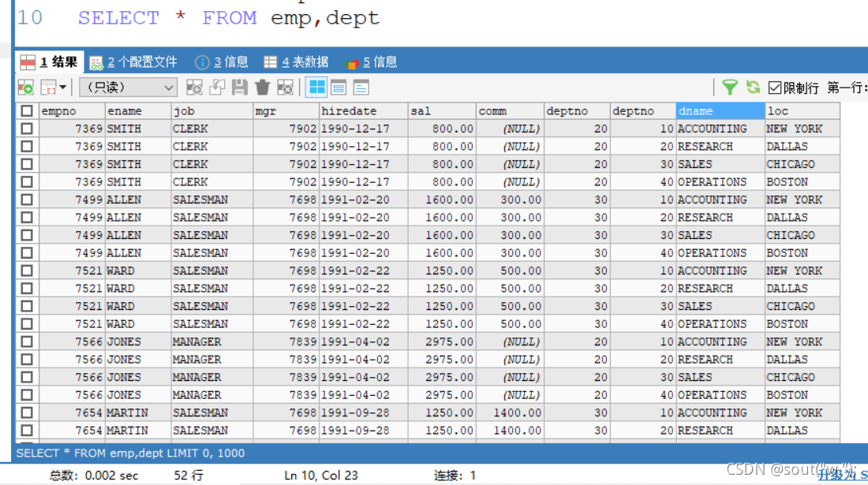
Task: Check the WARD row with SALES
Action: click(27, 306)
